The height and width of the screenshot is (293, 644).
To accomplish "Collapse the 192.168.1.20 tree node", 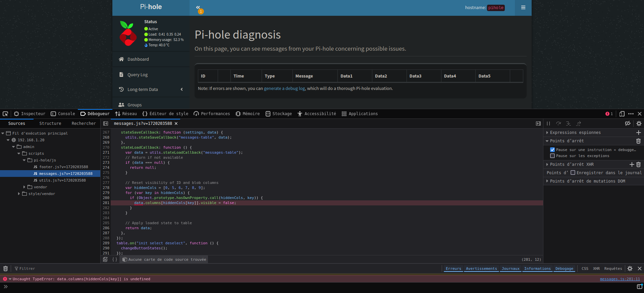I will [x=8, y=140].
